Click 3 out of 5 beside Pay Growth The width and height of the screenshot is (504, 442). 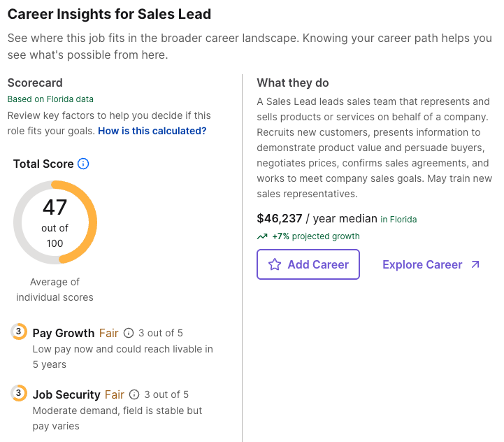coord(161,333)
